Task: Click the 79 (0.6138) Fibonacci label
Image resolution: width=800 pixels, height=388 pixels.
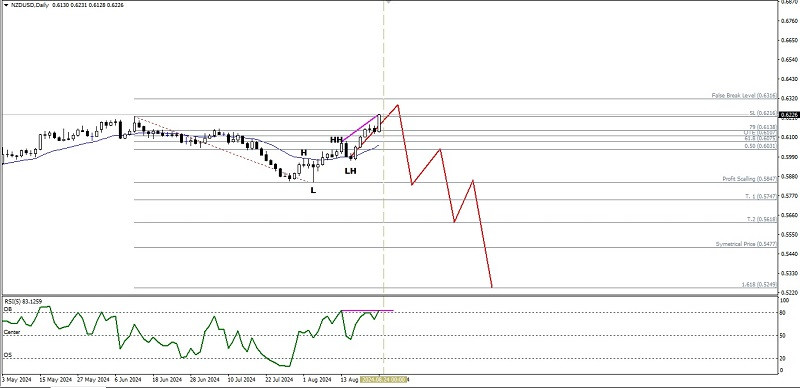Action: [x=763, y=127]
